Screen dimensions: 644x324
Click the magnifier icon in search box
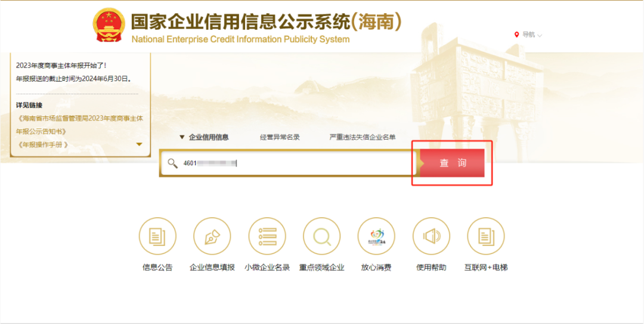pos(172,163)
